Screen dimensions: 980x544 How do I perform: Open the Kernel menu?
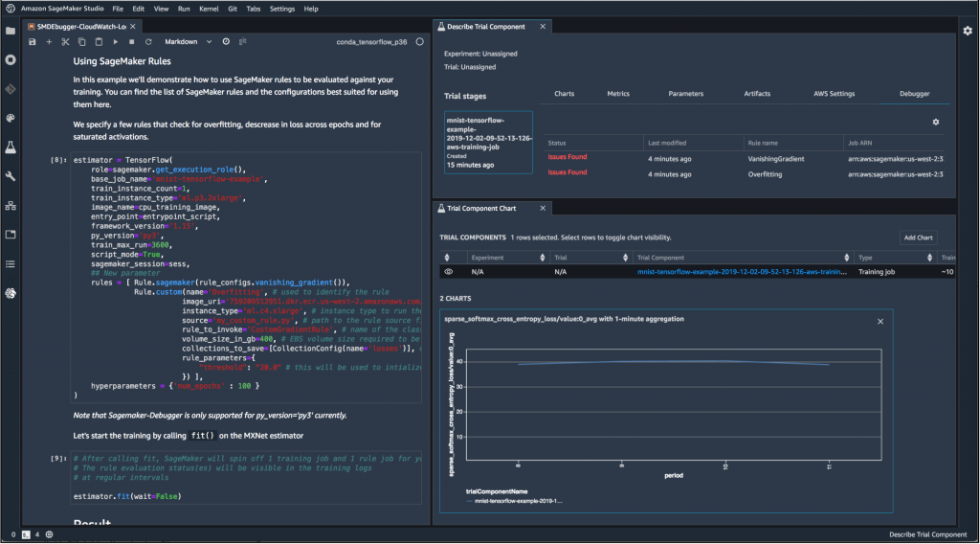point(208,9)
